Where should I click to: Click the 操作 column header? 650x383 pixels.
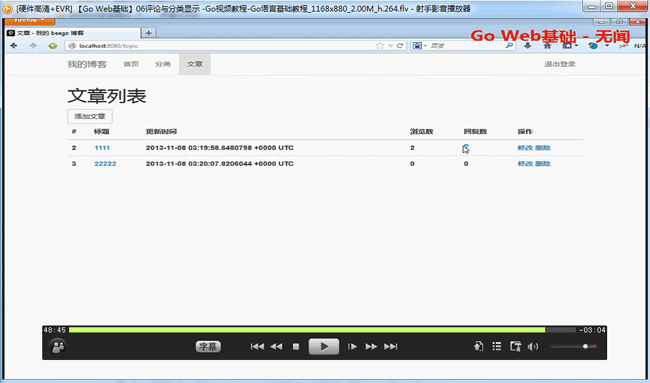click(525, 131)
